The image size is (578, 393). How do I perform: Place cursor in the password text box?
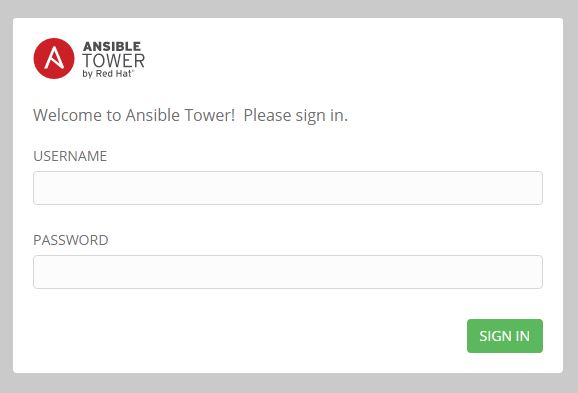[288, 272]
